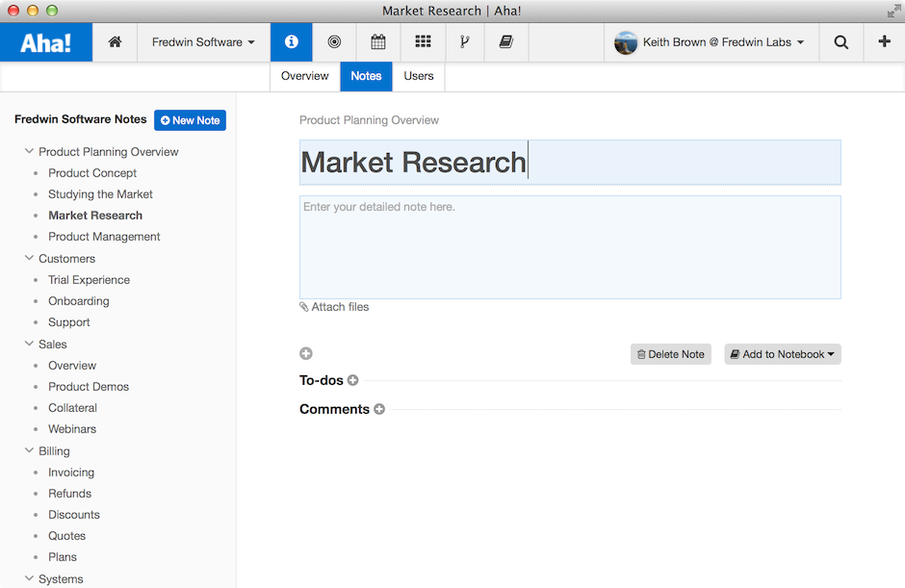Add a comment with plus icon

(x=379, y=409)
